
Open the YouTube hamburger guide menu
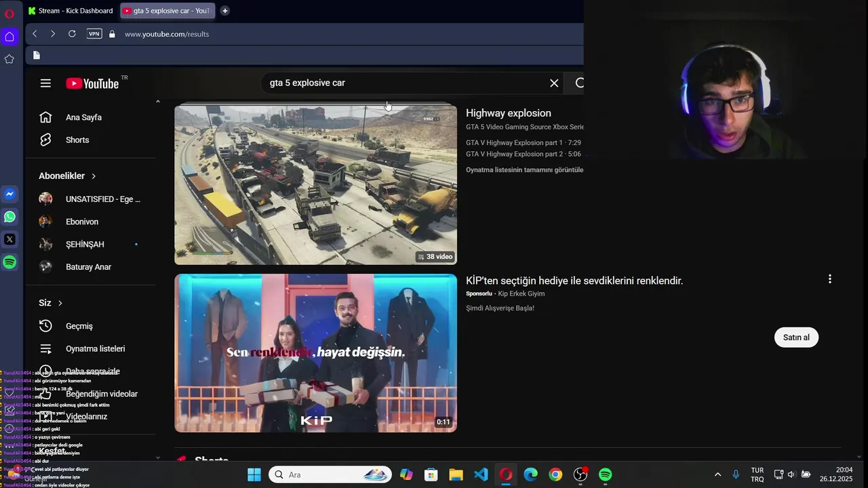coord(45,83)
